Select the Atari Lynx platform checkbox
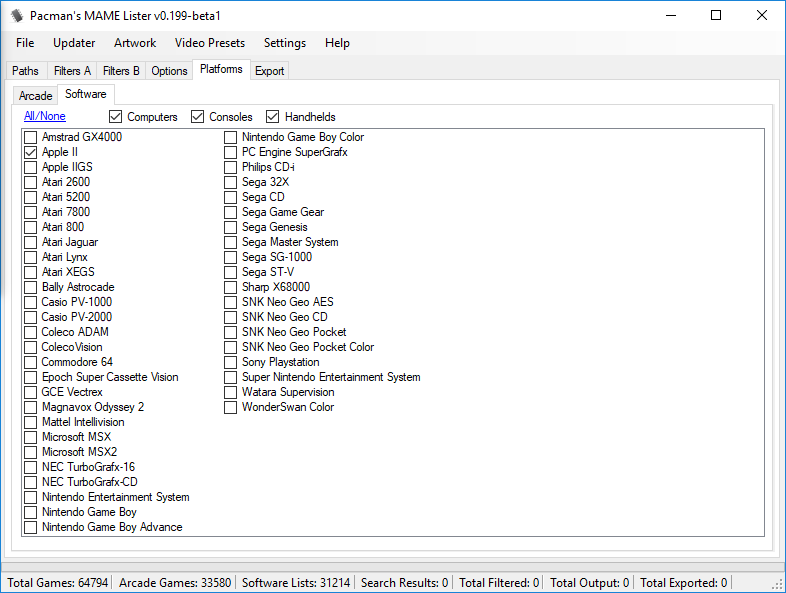The image size is (786, 593). coord(31,257)
